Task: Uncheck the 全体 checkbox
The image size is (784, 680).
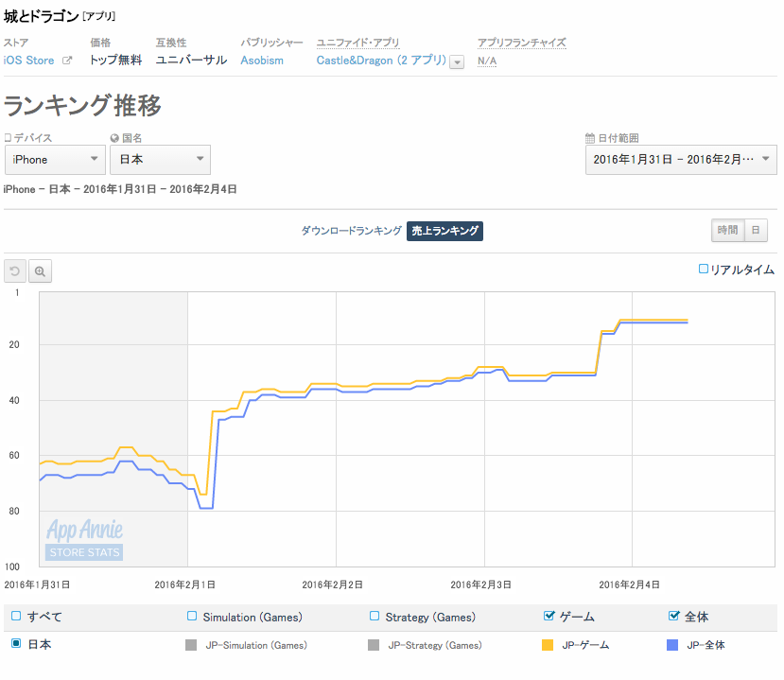Action: coord(674,616)
